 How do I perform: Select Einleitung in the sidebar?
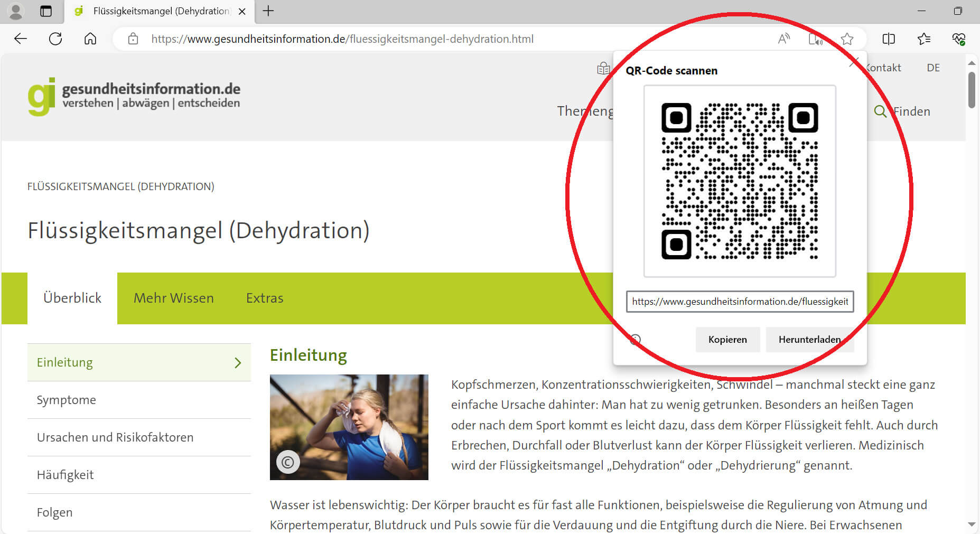[x=139, y=362]
